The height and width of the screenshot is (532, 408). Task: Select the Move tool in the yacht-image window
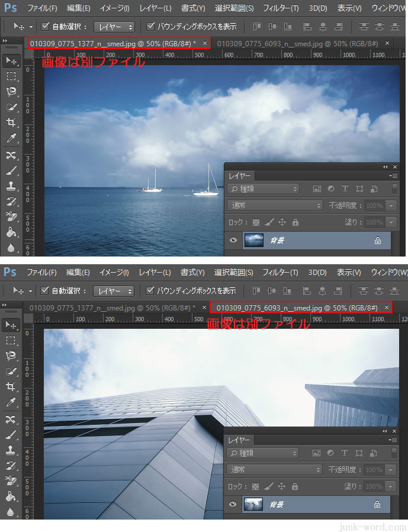coord(11,61)
